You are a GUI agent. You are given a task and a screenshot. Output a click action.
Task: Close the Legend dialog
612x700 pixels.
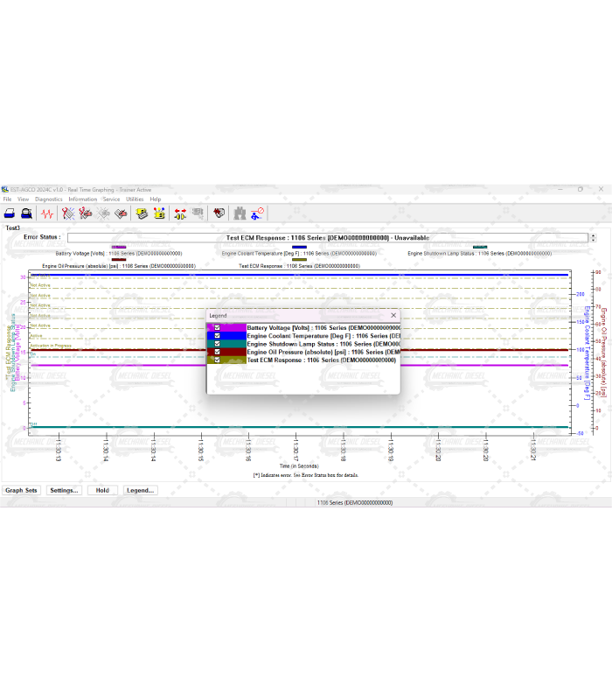click(393, 315)
